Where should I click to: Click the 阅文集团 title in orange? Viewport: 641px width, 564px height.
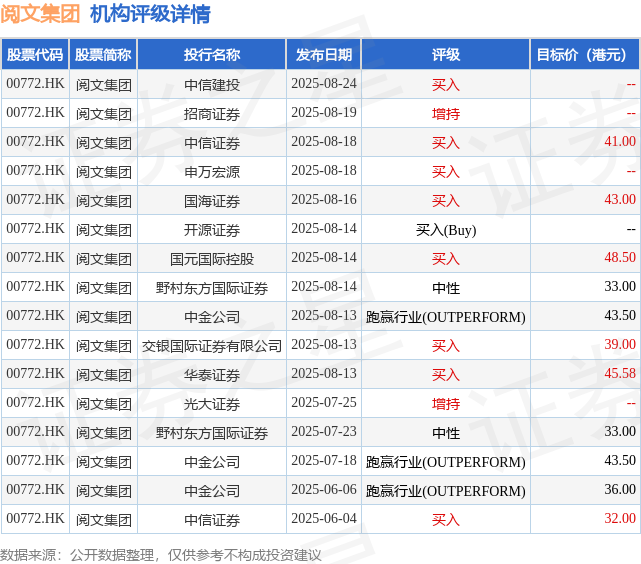40,14
